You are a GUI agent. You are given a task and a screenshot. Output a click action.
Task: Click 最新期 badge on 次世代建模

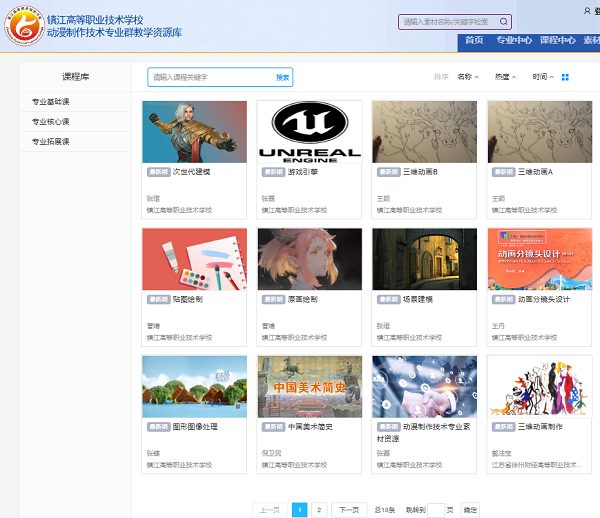point(158,172)
